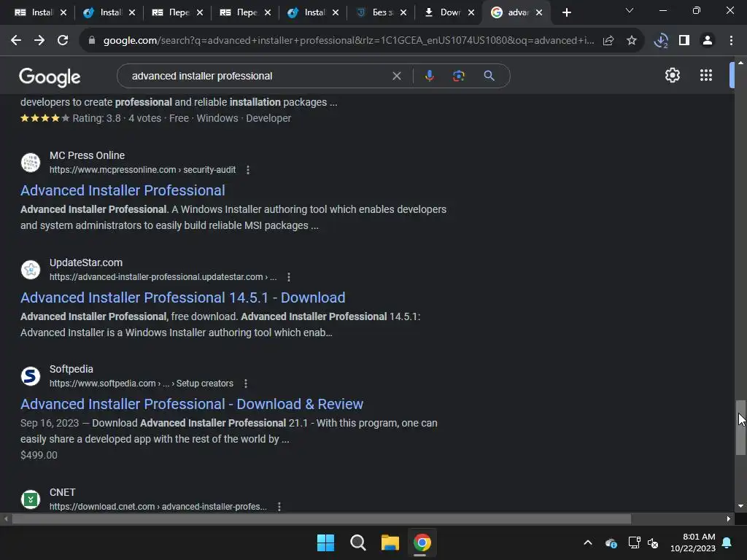Open the Chrome profile menu

[708, 41]
